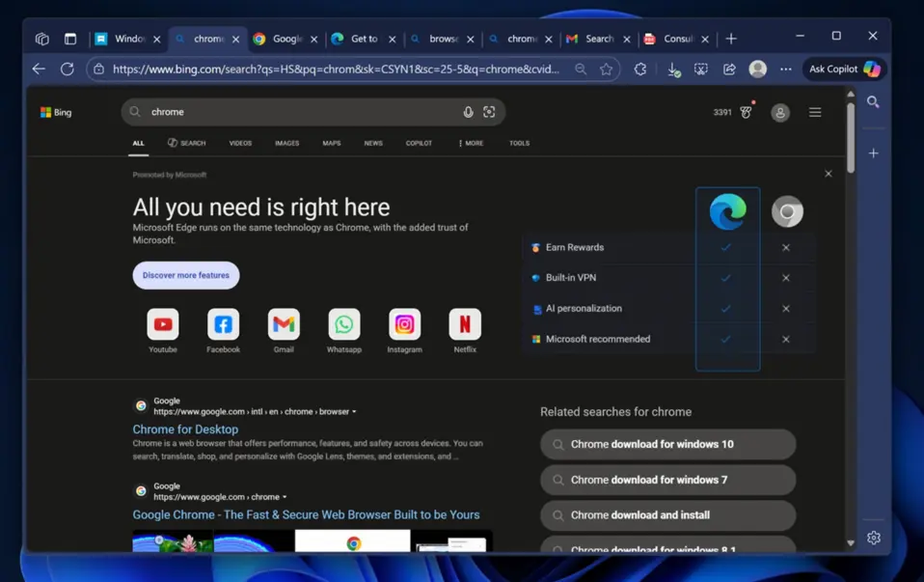This screenshot has width=924, height=582.
Task: Open Gmail from the shortcut icons
Action: pyautogui.click(x=284, y=325)
